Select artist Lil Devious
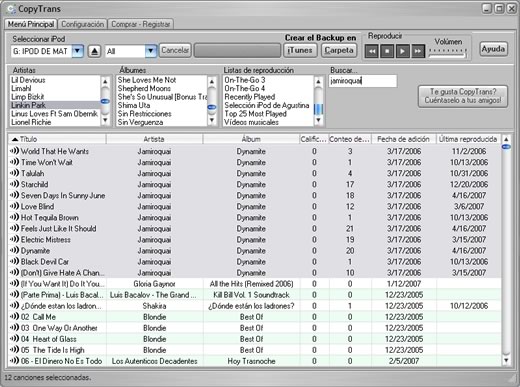Screen dimensions: 520x387 [x=55, y=80]
